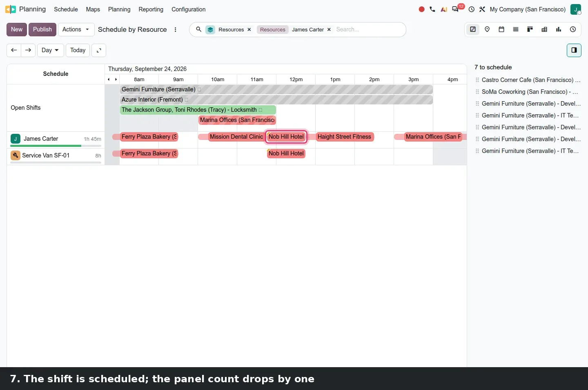Screen dimensions: 588x390
Task: Open the Haight Street Fitness shift
Action: (345, 137)
